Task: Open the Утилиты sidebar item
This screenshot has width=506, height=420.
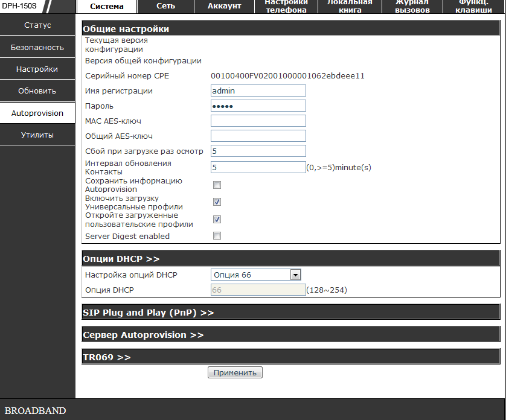Action: coord(37,135)
